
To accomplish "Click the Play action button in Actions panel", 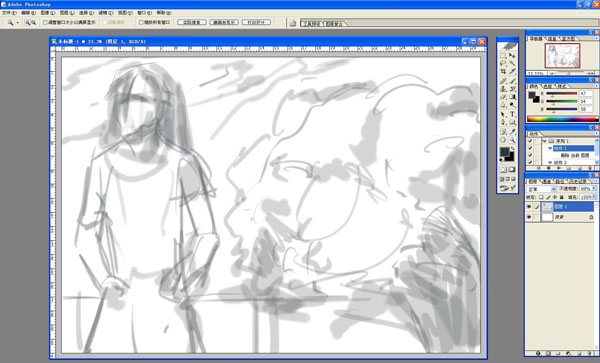I will pos(559,168).
